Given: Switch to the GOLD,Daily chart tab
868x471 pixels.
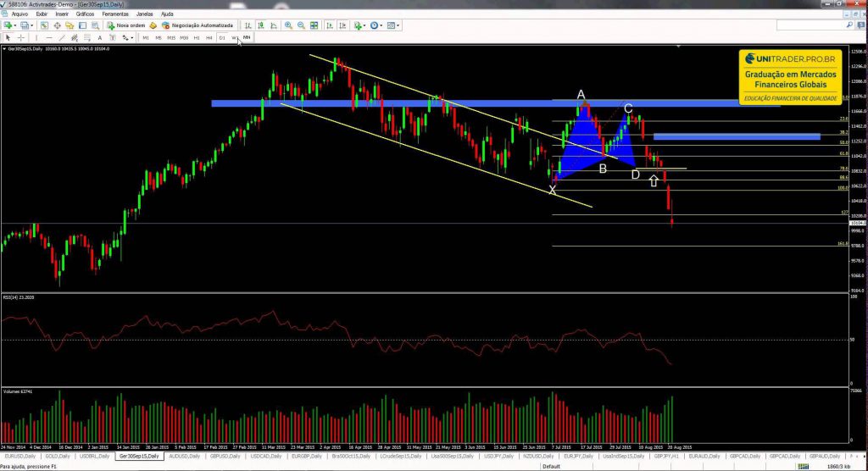Looking at the screenshot, I should coord(58,457).
